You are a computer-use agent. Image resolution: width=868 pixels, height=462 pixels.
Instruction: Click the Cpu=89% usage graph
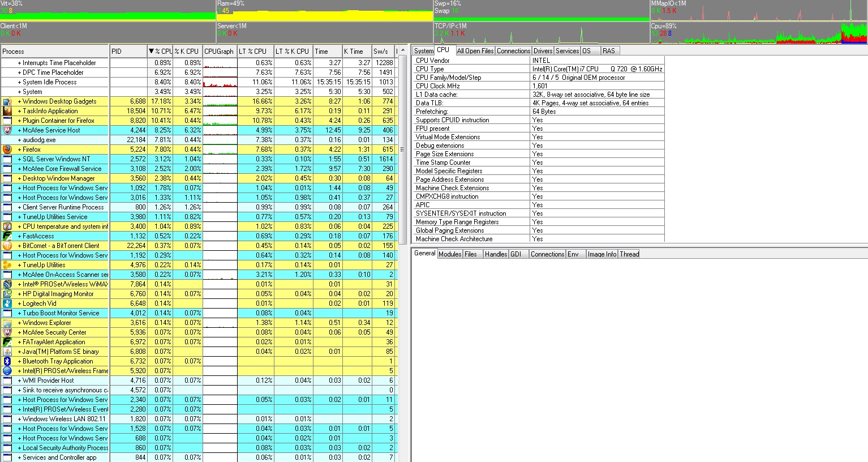(x=759, y=33)
